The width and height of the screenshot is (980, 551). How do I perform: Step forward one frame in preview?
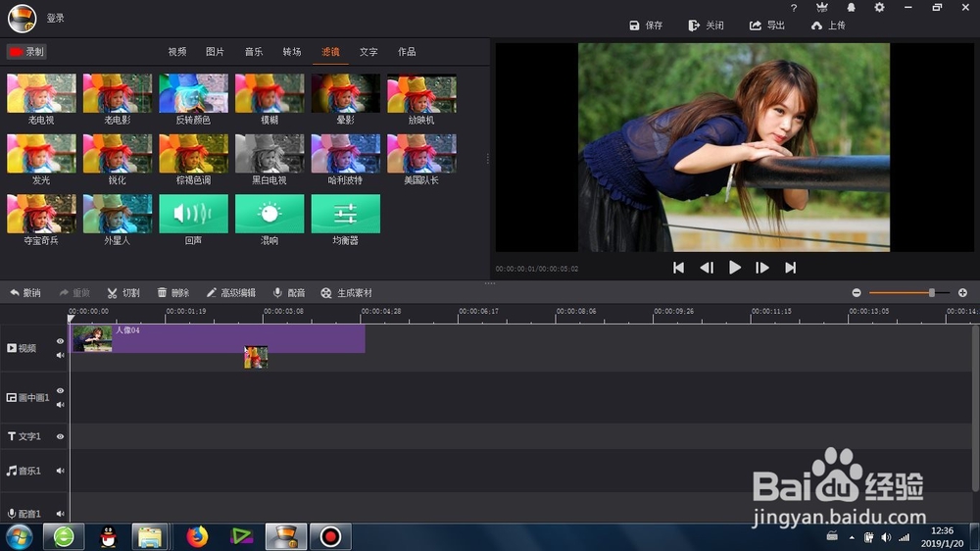762,268
